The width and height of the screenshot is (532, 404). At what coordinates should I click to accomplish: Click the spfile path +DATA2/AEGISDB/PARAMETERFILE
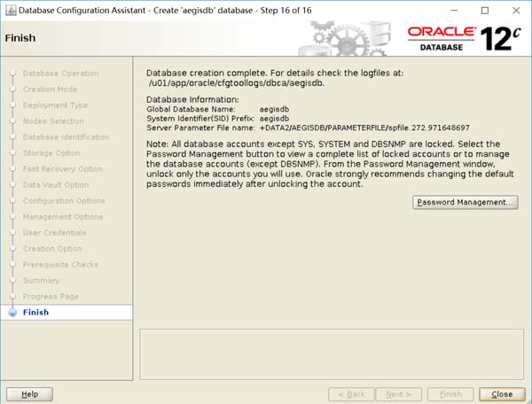click(x=364, y=128)
